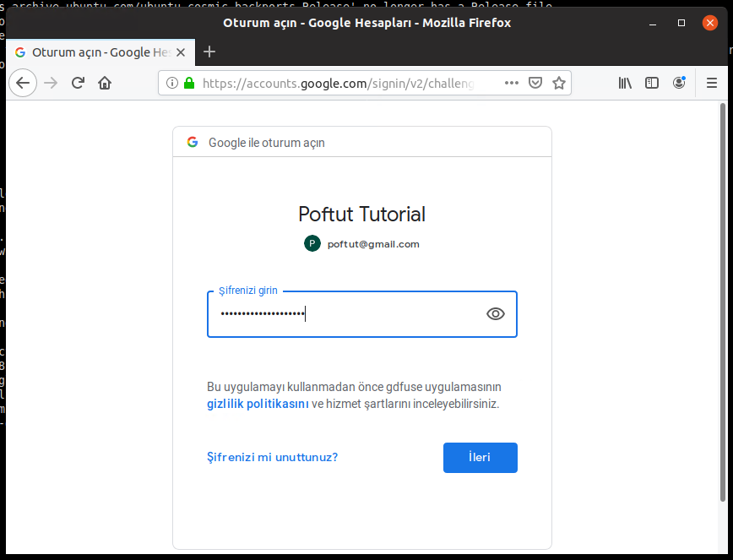Bookmark this page with the star

point(559,83)
